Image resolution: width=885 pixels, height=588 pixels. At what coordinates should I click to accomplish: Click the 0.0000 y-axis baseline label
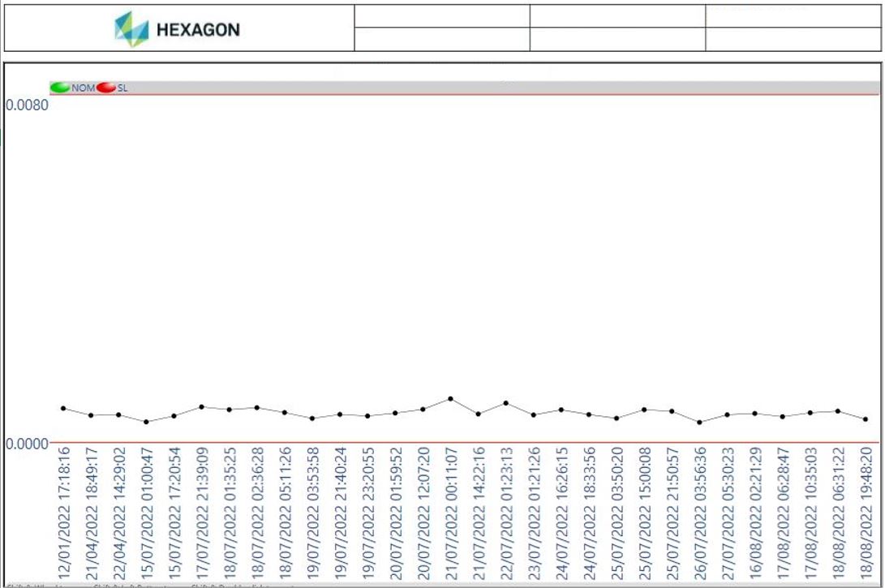click(x=27, y=443)
